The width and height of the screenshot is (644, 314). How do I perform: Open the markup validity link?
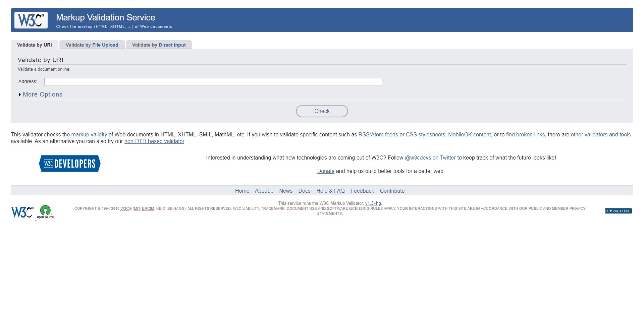pos(89,135)
